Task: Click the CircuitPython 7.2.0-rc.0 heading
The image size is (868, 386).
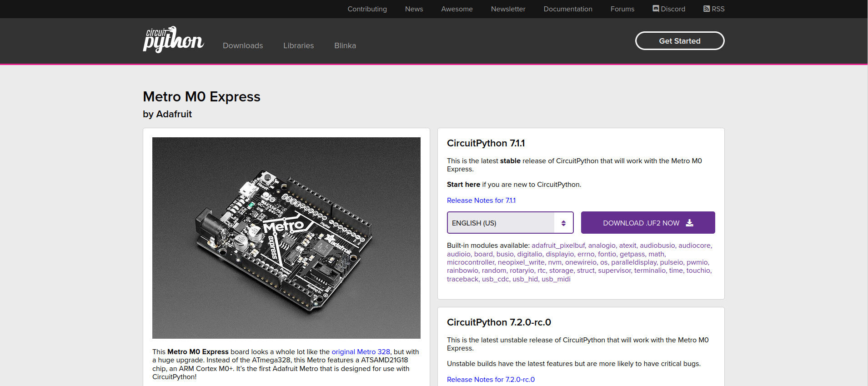Action: [x=499, y=322]
